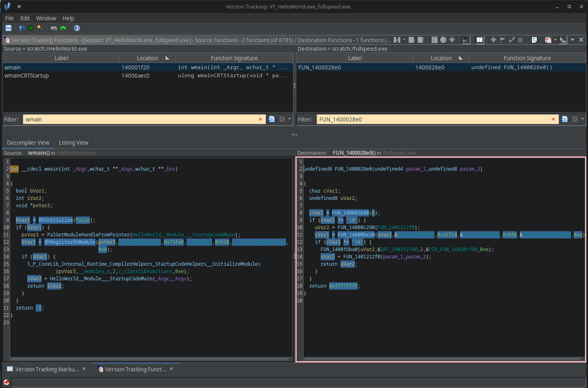Expand destination filter options dropdown arrow
The height and width of the screenshot is (388, 588).
(583, 119)
